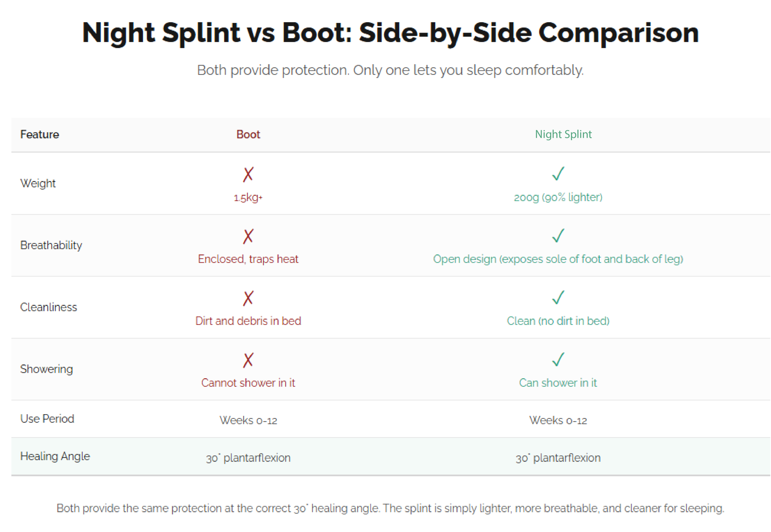Click the red X icon in Showering row
The height and width of the screenshot is (532, 771).
tap(248, 360)
